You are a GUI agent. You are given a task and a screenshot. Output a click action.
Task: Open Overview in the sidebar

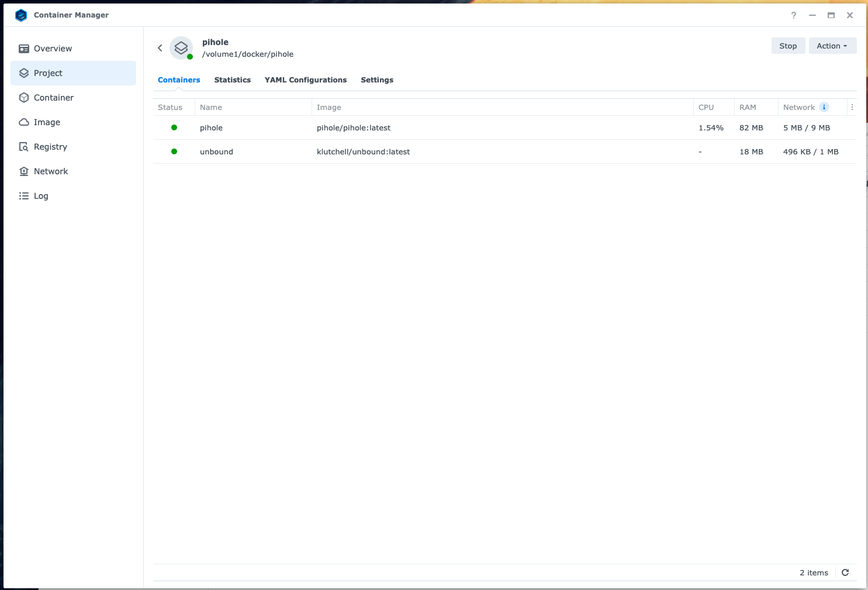pos(73,49)
